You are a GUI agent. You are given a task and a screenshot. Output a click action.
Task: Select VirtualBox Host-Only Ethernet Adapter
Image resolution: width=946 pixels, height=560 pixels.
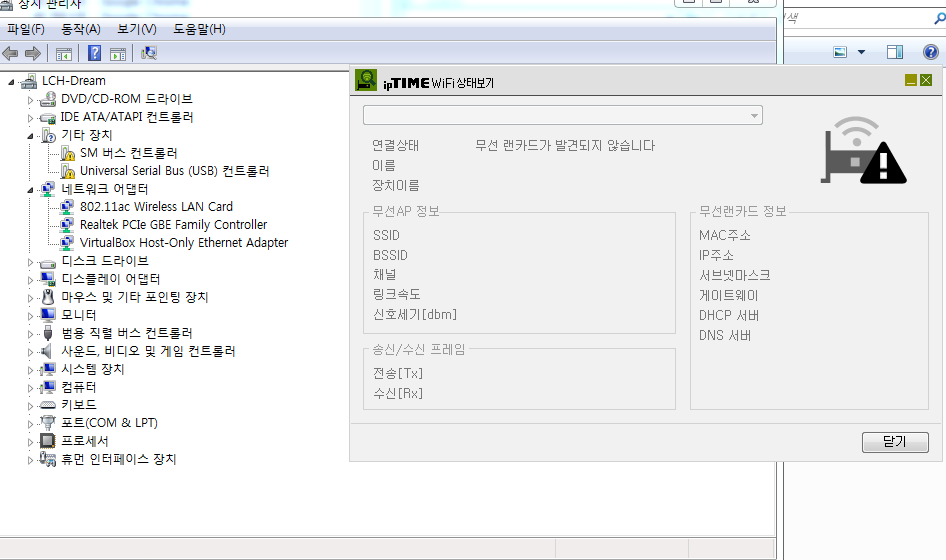[x=184, y=243]
